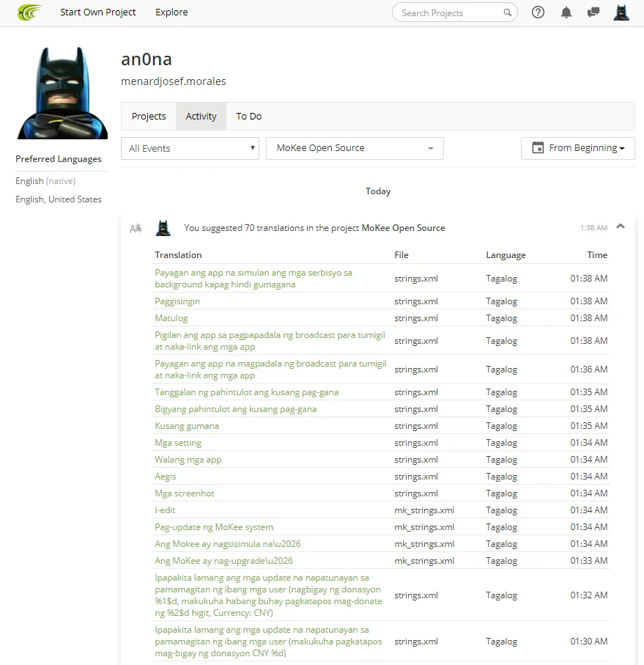Click mk_strings.xml in the I-edit row

(424, 510)
